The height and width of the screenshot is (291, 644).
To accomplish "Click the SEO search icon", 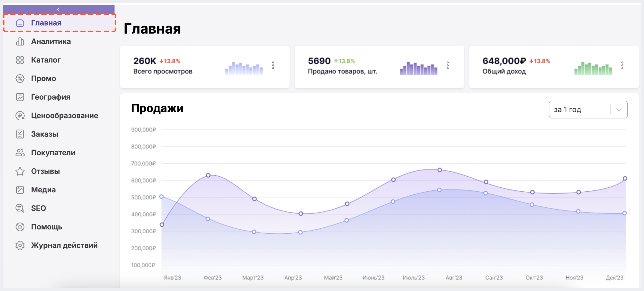I will pyautogui.click(x=20, y=208).
